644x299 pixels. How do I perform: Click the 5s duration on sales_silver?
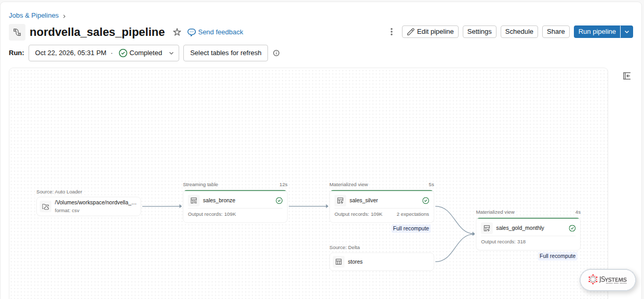coord(431,185)
